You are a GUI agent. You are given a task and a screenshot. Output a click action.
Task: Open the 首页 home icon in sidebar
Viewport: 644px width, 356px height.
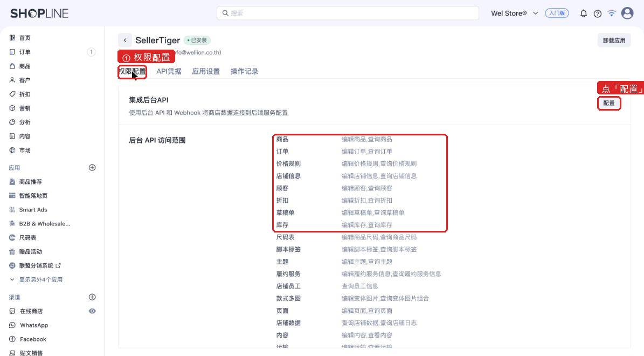point(12,38)
